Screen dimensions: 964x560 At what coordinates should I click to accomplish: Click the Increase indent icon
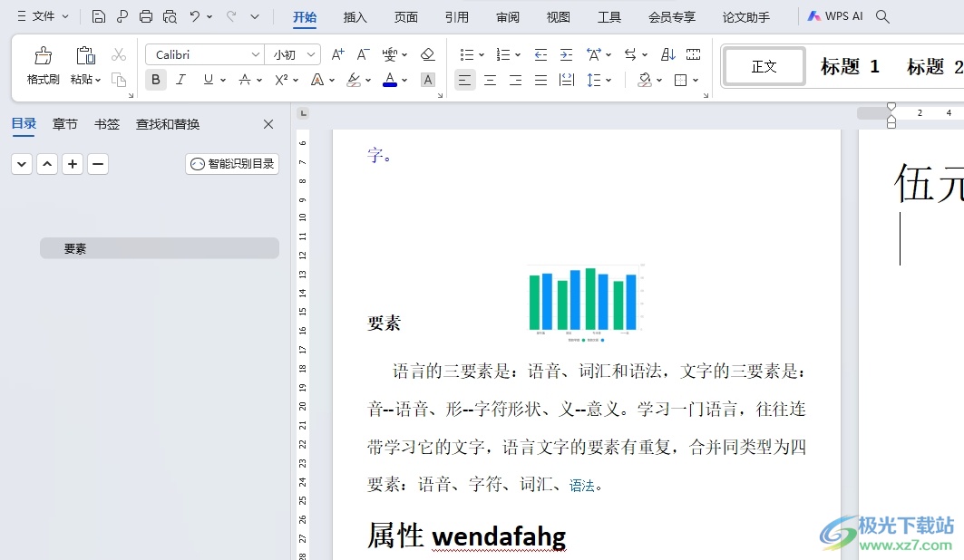coord(566,54)
